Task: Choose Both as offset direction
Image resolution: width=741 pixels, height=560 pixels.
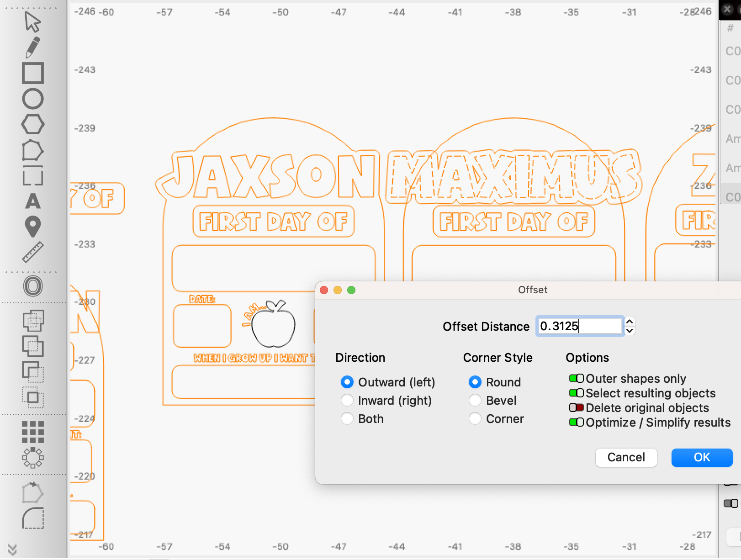Action: [347, 419]
